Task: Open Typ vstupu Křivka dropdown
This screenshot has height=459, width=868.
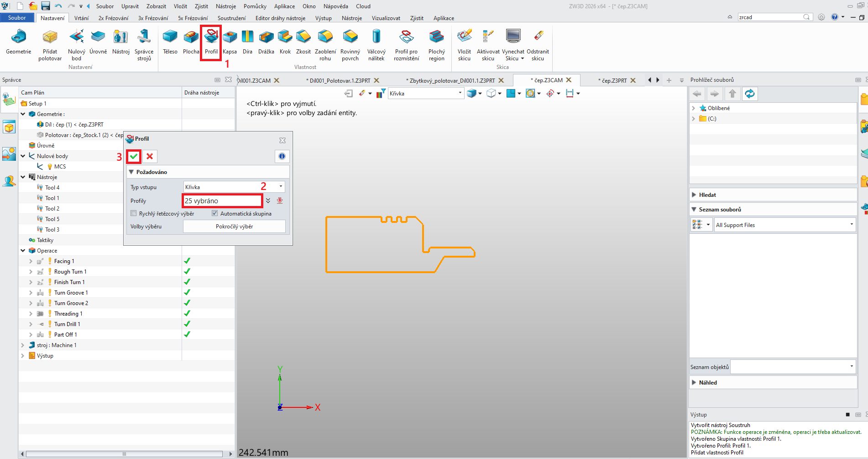Action: click(234, 187)
